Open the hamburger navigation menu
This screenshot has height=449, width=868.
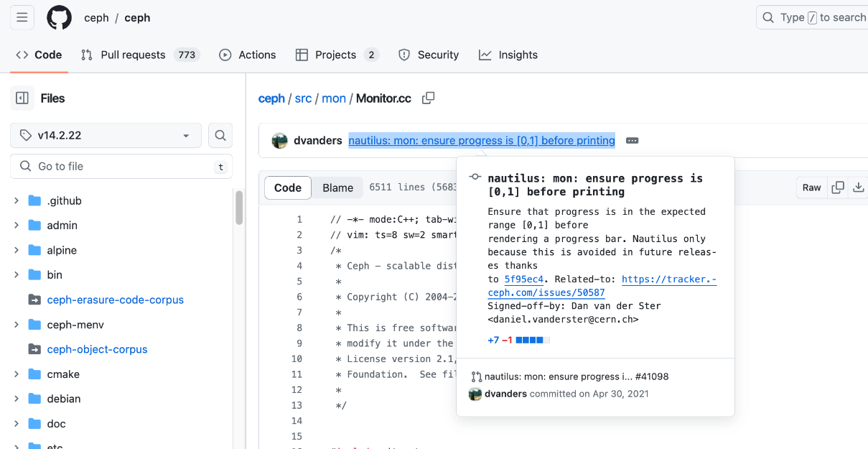pos(22,18)
